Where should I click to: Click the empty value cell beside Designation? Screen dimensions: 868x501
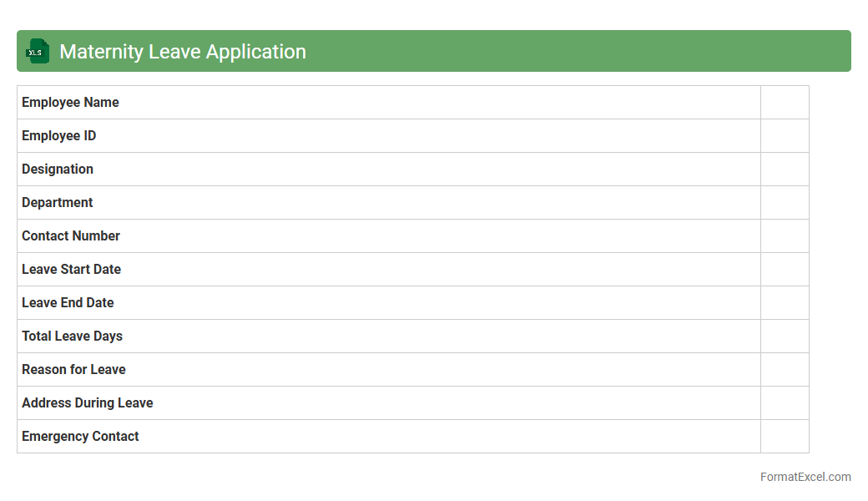(x=785, y=170)
